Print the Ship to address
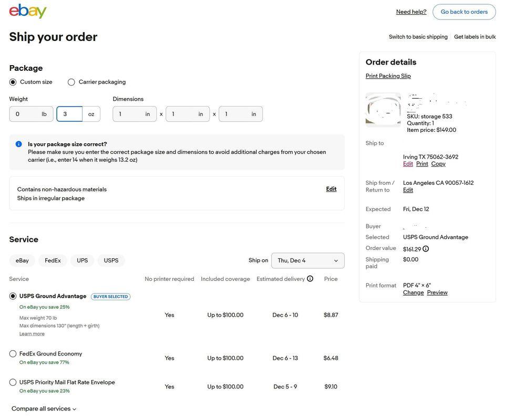This screenshot has width=525, height=420. (x=422, y=163)
